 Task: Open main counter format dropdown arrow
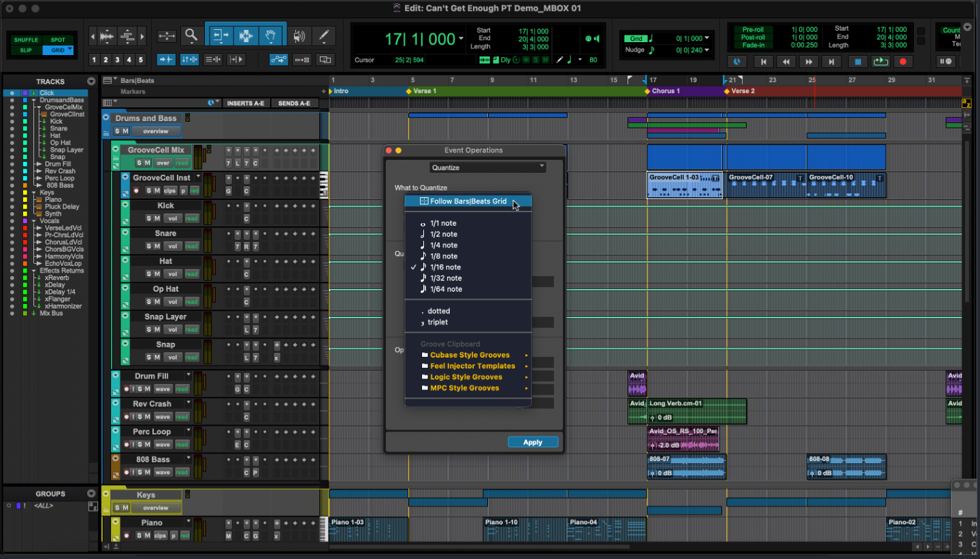point(461,39)
